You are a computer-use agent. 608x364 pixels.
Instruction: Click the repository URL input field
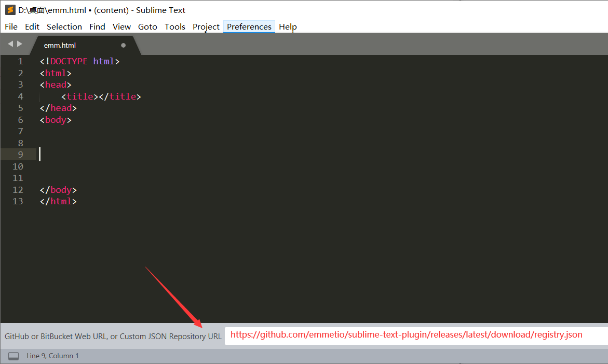click(410, 335)
